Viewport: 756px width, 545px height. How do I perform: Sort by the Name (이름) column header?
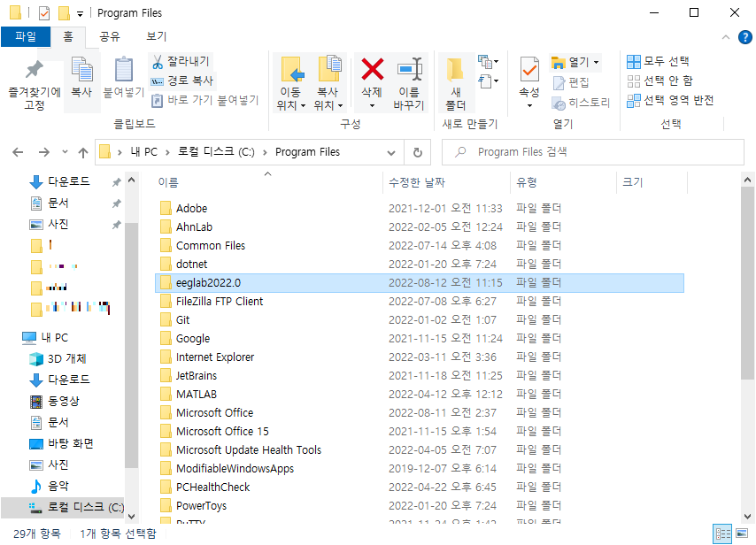pos(267,182)
